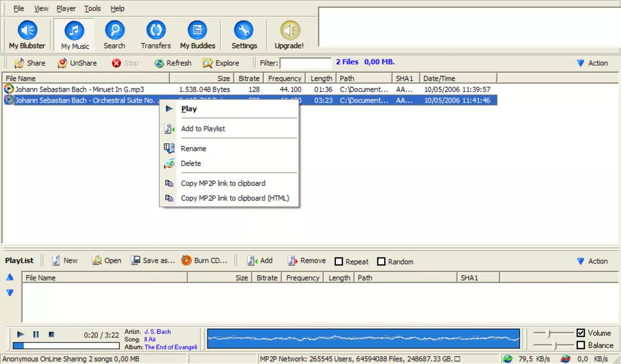Screen dimensions: 621x364
Task: Open the View menu
Action: point(41,9)
